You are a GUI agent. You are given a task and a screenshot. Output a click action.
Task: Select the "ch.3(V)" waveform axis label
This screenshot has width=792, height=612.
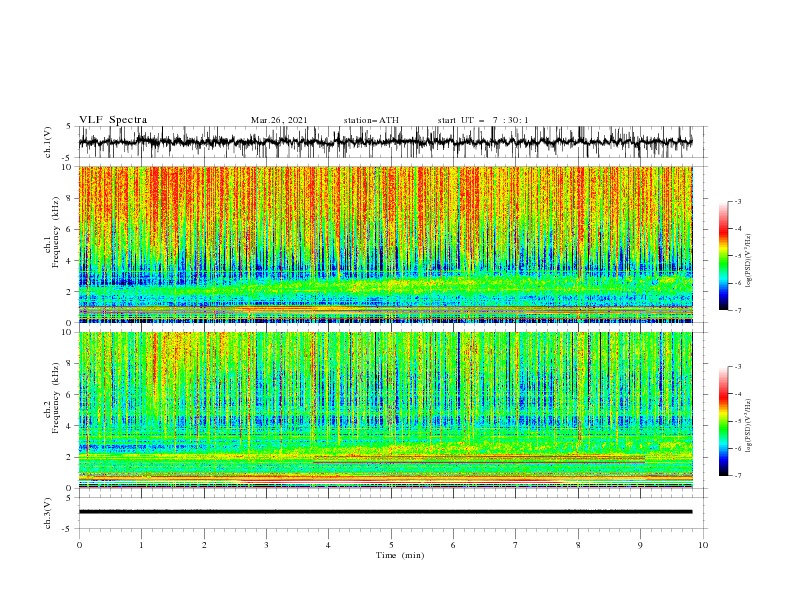[48, 513]
